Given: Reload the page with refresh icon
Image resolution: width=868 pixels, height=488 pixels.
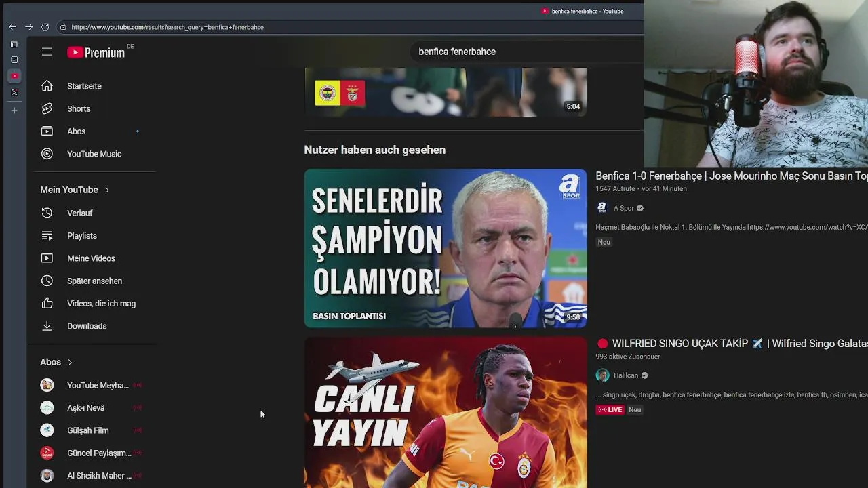Looking at the screenshot, I should (45, 27).
